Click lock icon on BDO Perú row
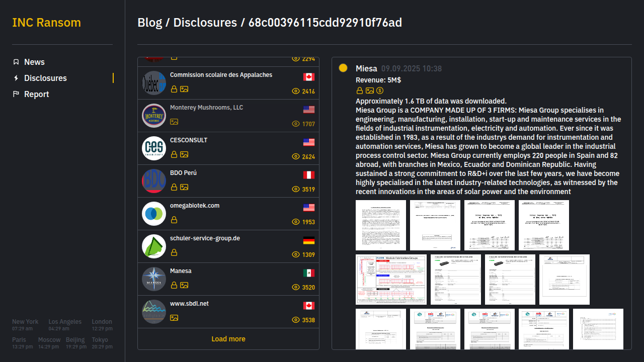 [x=174, y=187]
